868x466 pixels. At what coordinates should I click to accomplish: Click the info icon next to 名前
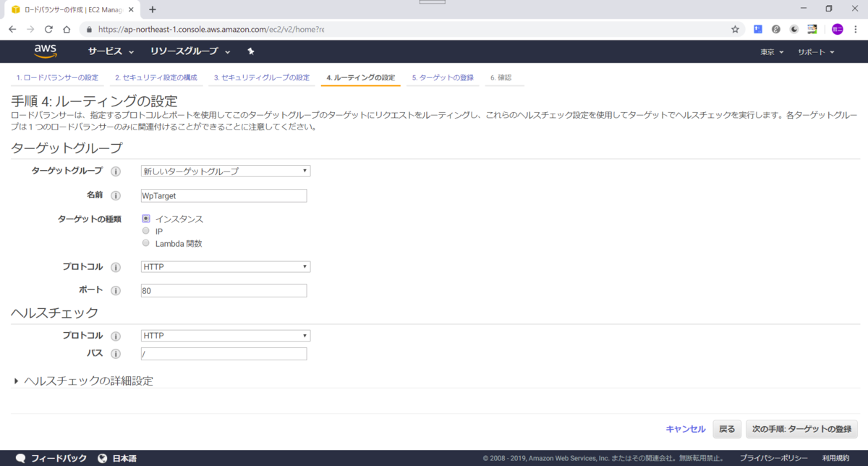116,195
